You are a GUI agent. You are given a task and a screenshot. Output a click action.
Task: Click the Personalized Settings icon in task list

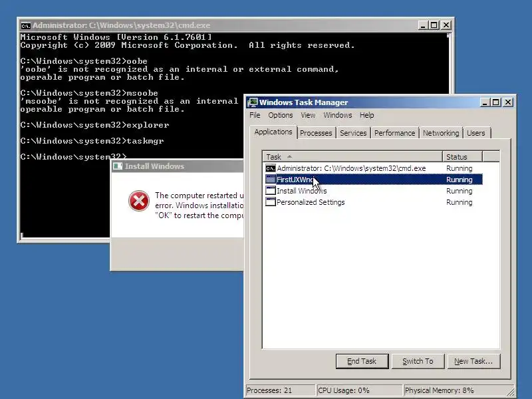point(271,202)
